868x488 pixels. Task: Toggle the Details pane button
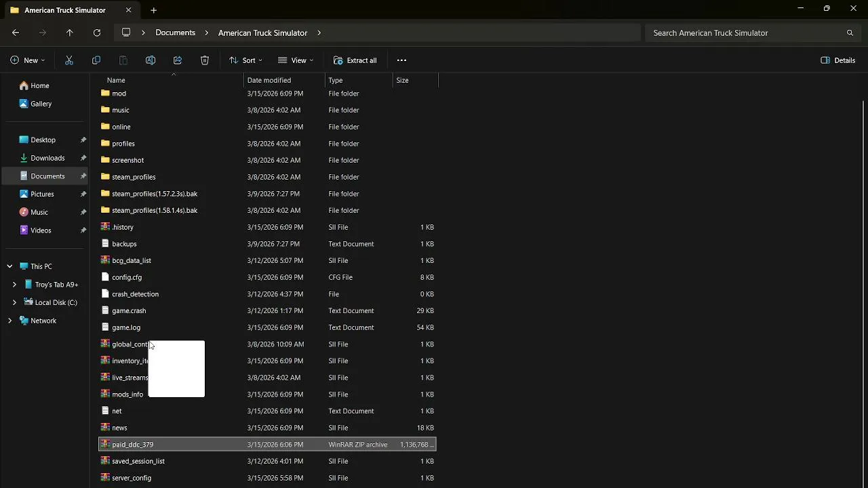838,60
